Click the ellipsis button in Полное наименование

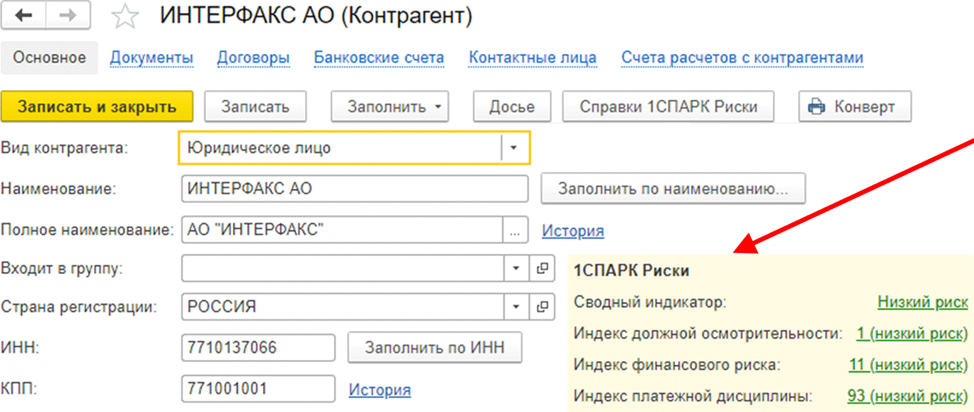(515, 231)
